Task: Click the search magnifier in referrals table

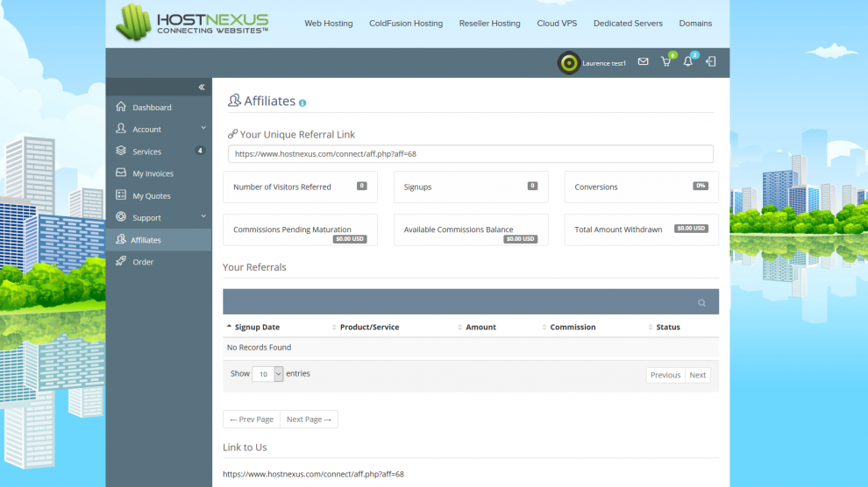Action: [701, 302]
